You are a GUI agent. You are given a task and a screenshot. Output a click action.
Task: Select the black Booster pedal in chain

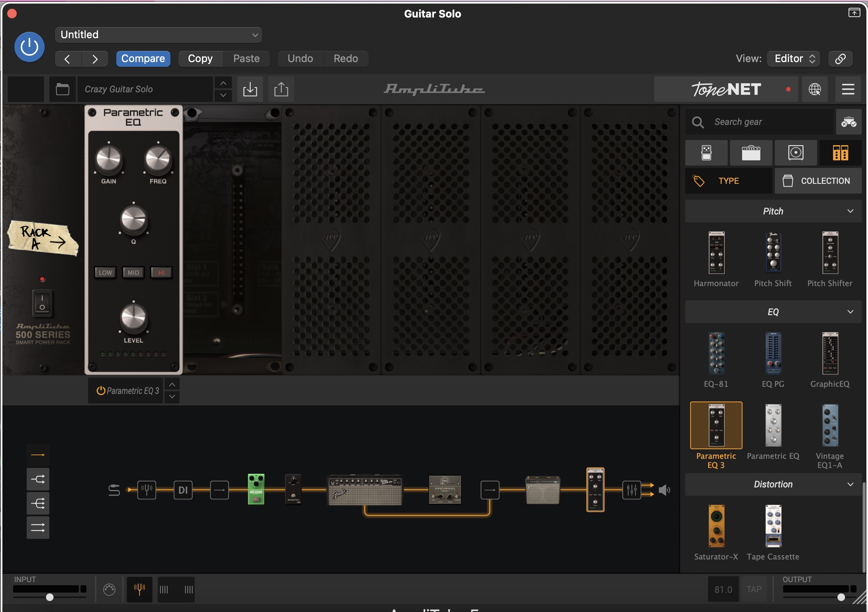point(293,489)
